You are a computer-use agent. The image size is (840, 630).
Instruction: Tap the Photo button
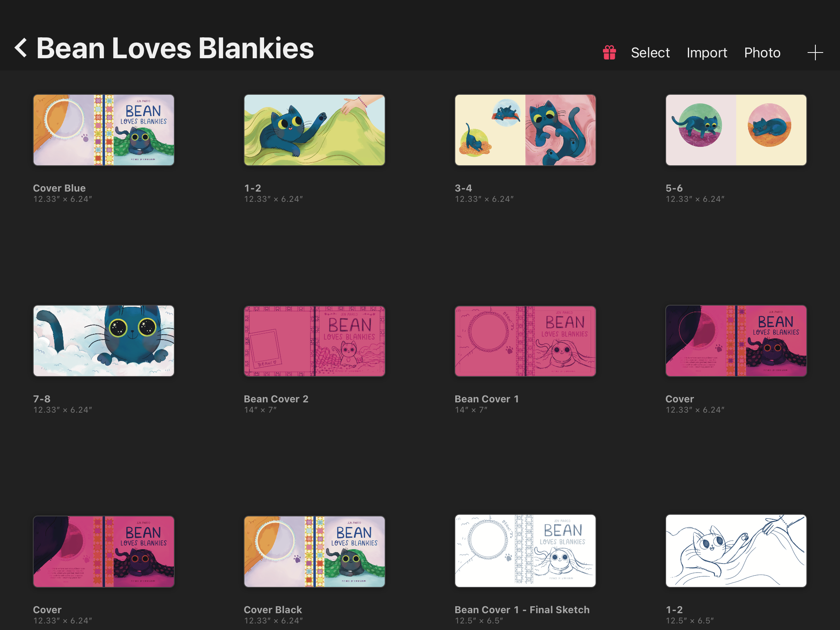click(762, 52)
